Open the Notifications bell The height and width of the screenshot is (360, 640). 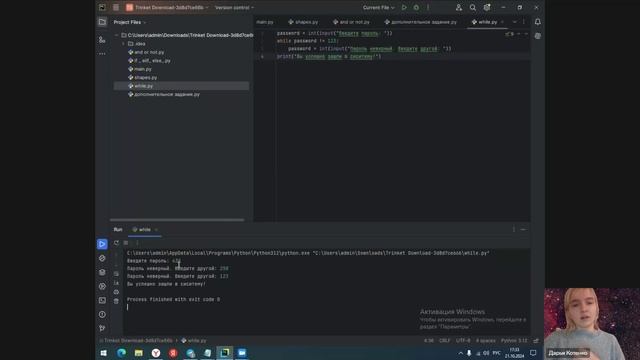(x=538, y=22)
